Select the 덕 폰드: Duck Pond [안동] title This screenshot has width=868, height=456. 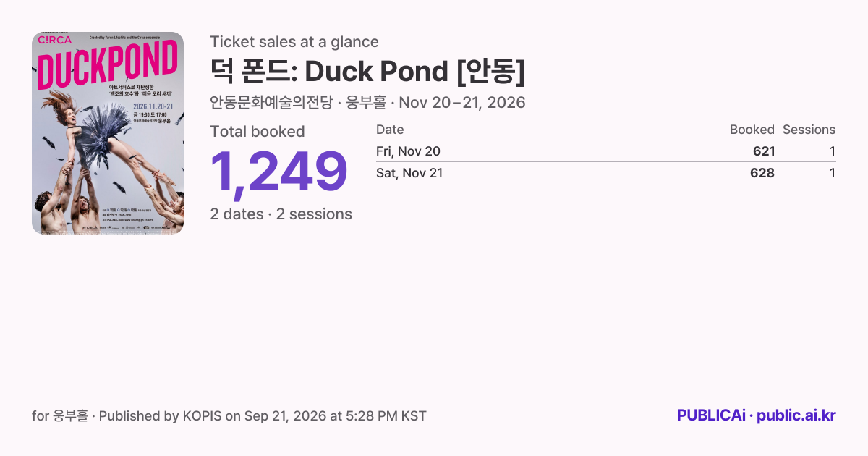tap(367, 72)
